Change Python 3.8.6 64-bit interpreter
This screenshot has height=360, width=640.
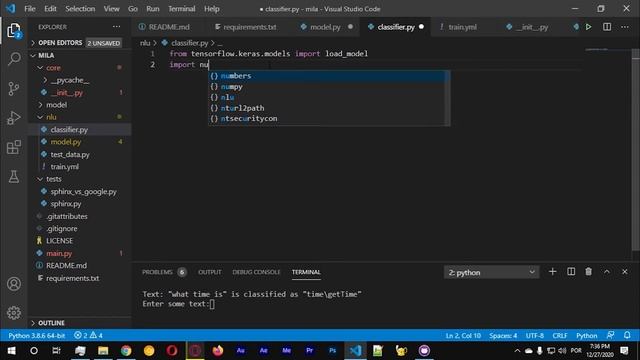37,335
